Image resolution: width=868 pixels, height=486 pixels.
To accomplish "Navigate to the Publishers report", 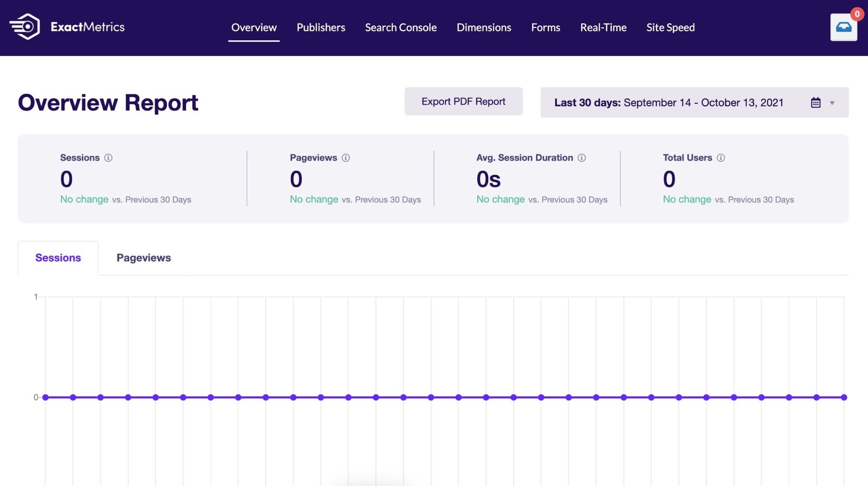I will pyautogui.click(x=320, y=28).
